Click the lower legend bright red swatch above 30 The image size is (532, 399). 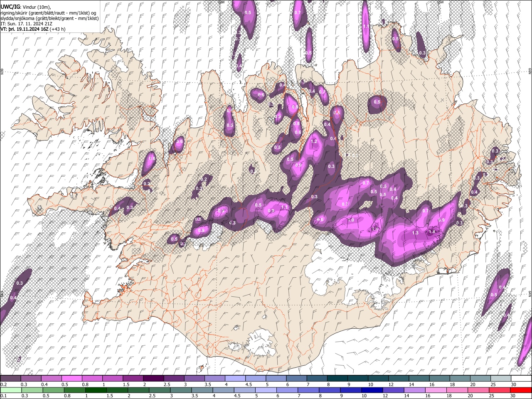pyautogui.click(x=521, y=390)
